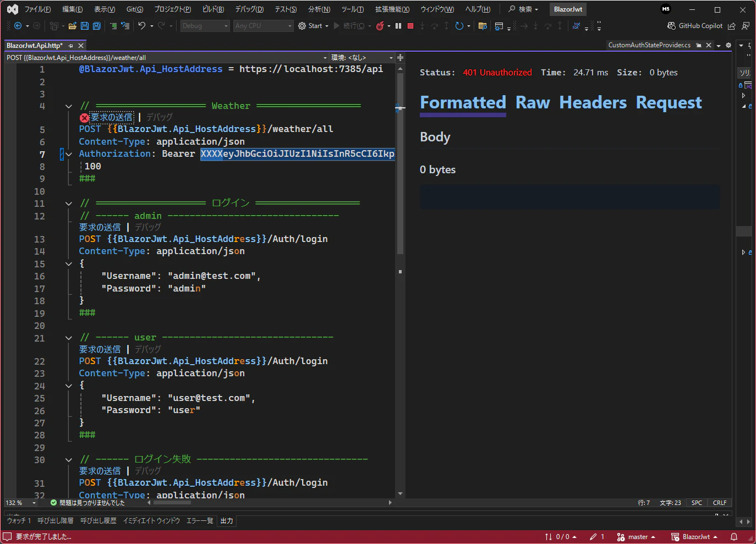756x544 pixels.
Task: Click the Hot Reload flame icon
Action: click(380, 26)
